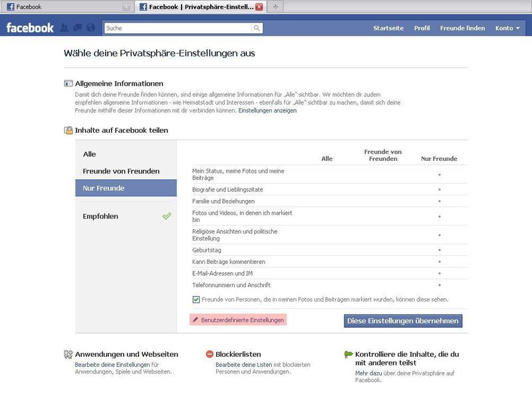The image size is (532, 396).
Task: Toggle Freunde von Personen markiert checkbox
Action: pos(196,300)
